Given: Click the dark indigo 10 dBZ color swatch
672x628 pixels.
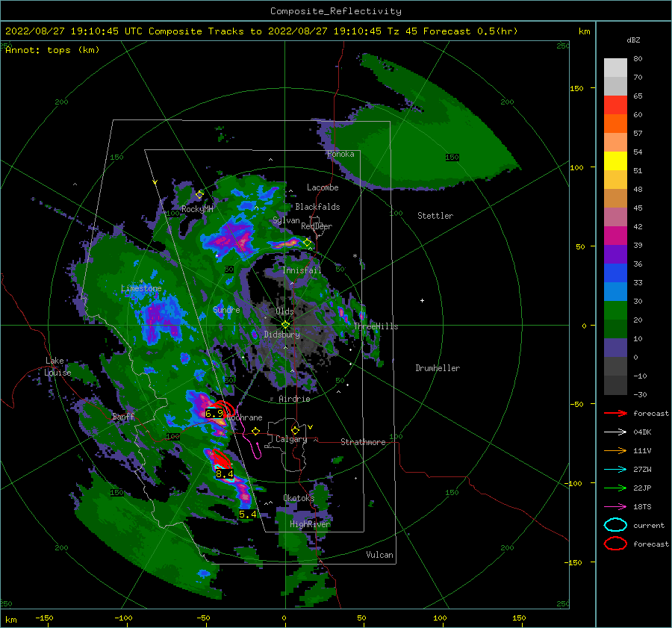Looking at the screenshot, I should (615, 348).
